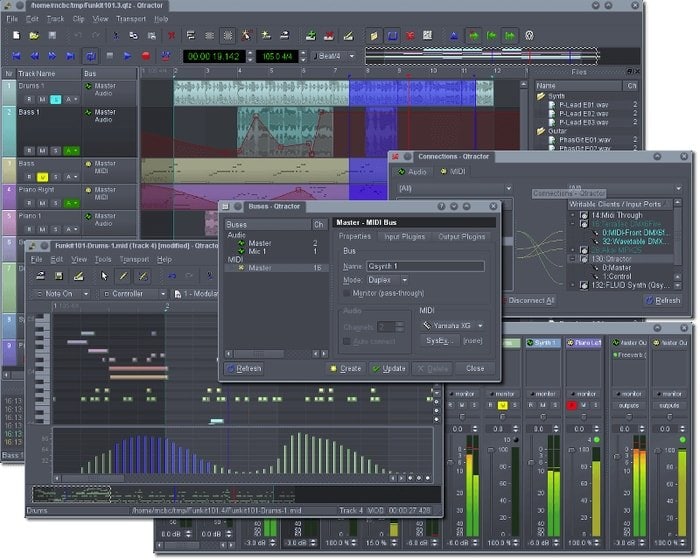Image resolution: width=700 pixels, height=560 pixels.
Task: Click the green follow playhead arrow icon
Action: [474, 36]
